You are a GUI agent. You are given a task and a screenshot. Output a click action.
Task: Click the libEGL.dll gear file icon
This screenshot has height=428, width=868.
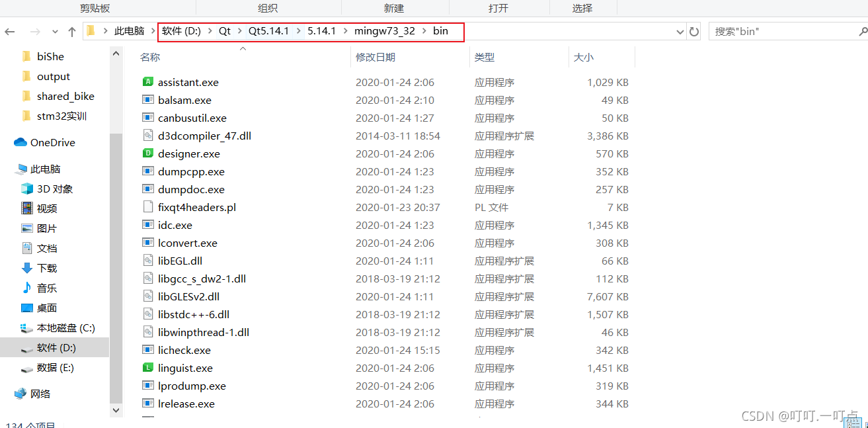147,261
